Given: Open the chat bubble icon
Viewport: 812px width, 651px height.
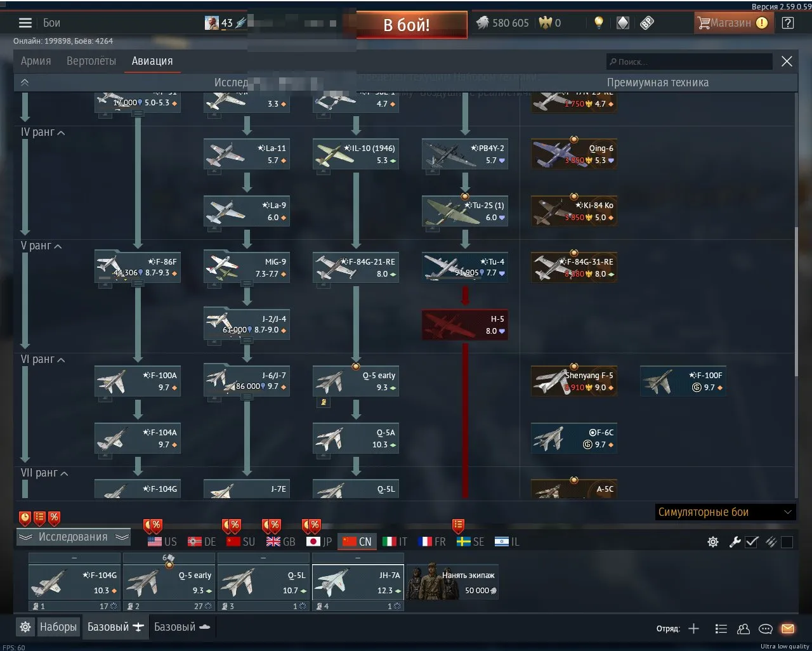Looking at the screenshot, I should coord(766,629).
